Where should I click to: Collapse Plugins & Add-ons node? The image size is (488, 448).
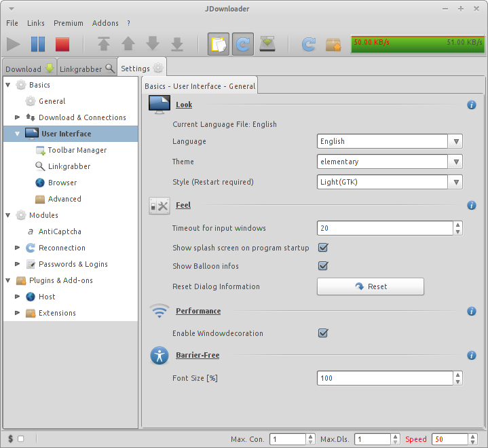[8, 280]
